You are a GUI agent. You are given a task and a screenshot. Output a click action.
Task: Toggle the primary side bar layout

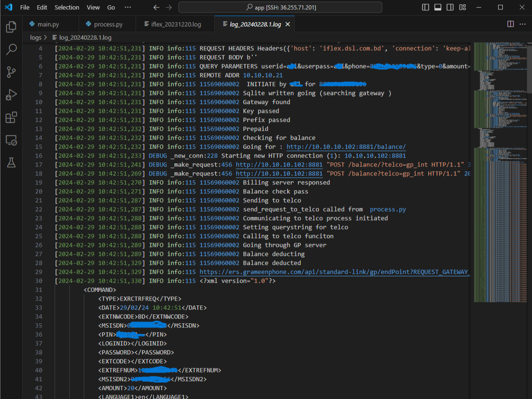point(426,8)
